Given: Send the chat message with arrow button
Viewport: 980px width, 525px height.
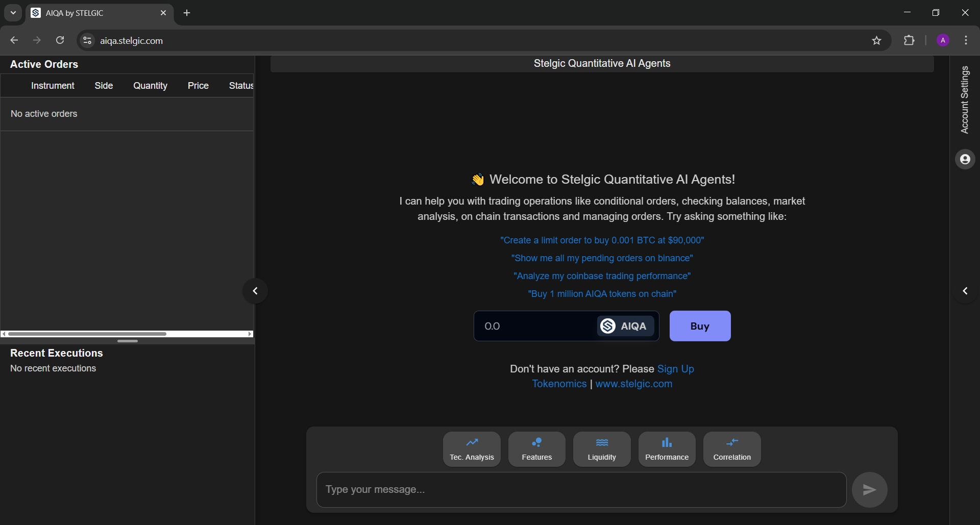Looking at the screenshot, I should pos(869,490).
